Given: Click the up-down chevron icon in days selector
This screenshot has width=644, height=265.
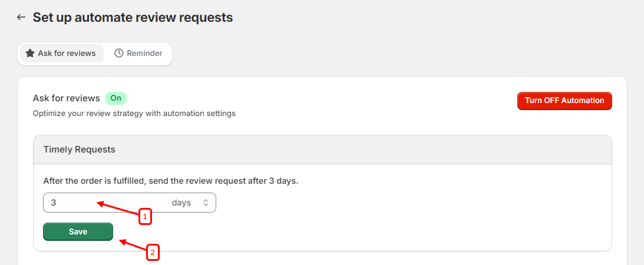Looking at the screenshot, I should point(206,203).
